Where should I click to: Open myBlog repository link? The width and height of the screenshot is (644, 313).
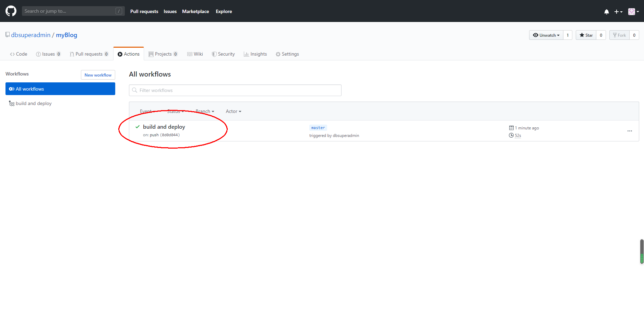tap(67, 35)
